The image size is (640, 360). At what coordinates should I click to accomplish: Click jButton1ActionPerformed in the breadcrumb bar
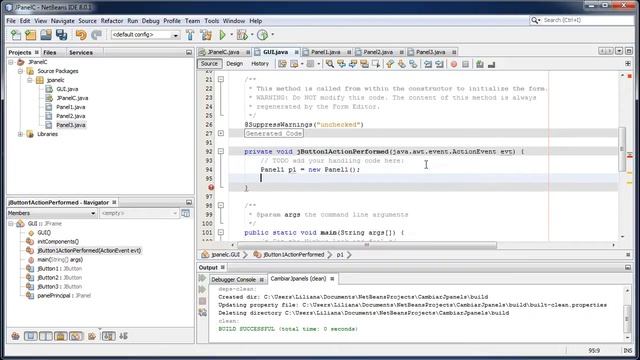pos(293,255)
